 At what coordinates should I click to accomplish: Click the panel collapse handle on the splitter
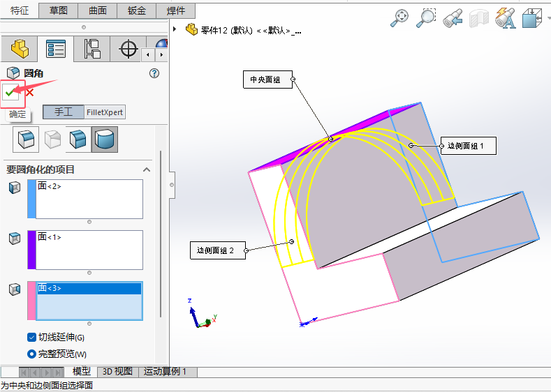(172, 185)
